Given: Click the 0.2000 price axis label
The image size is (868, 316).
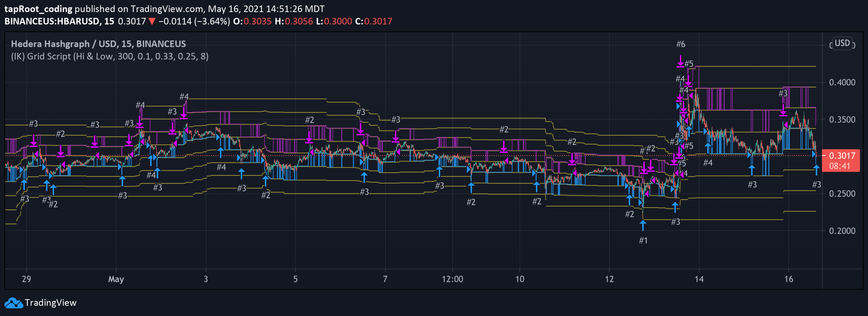Looking at the screenshot, I should (x=842, y=231).
